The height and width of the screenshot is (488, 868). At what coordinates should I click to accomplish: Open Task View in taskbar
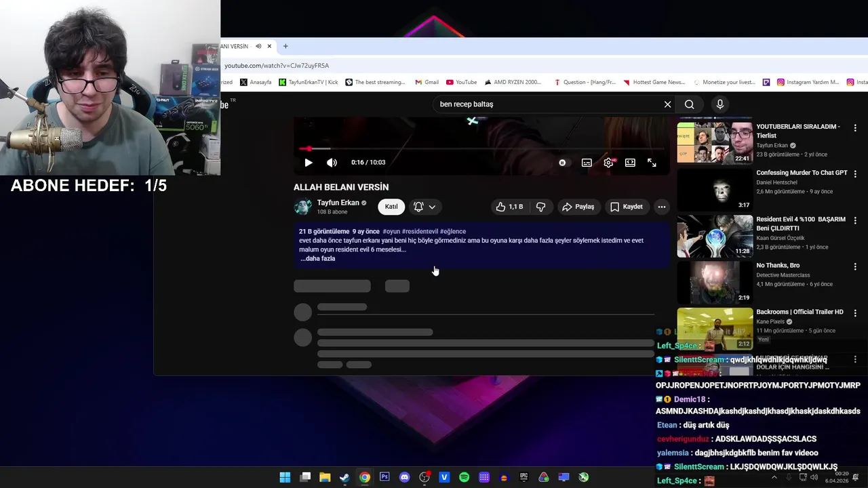tap(305, 477)
